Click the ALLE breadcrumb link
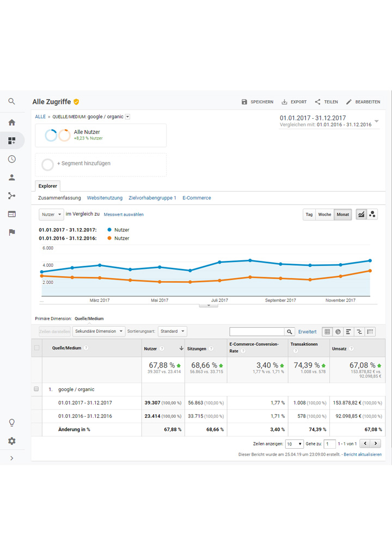Screen dimensions: 392x556 pyautogui.click(x=40, y=117)
